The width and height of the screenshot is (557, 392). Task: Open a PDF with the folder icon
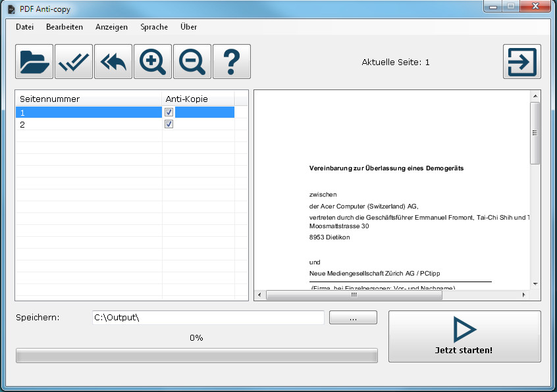(34, 62)
